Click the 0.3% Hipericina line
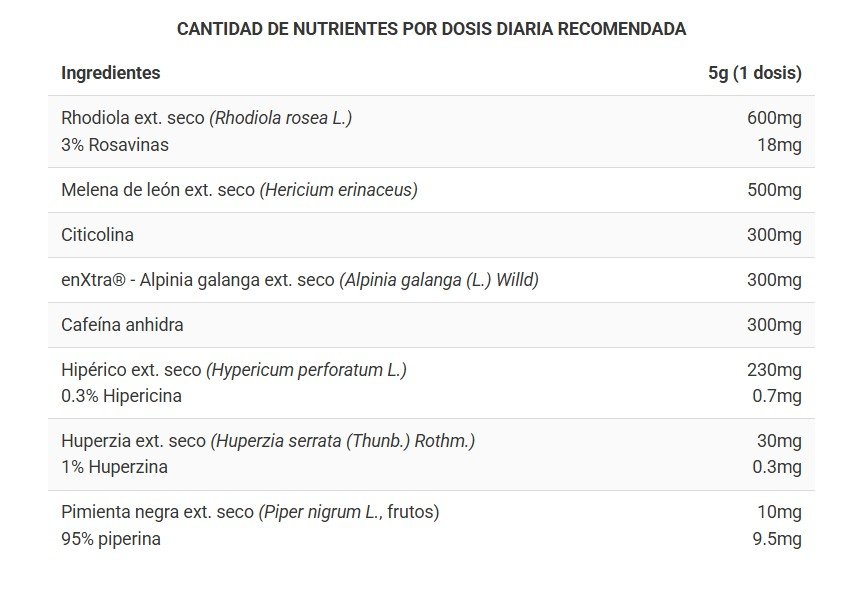 click(x=121, y=396)
